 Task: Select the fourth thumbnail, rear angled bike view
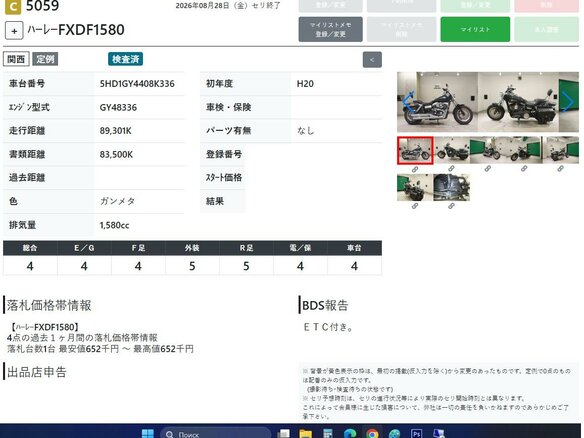click(x=524, y=150)
